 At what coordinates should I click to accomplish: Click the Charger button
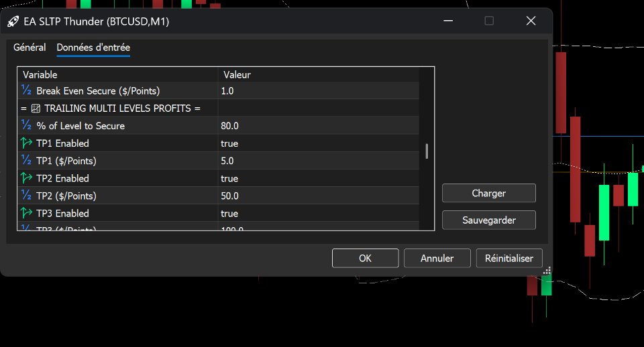pos(489,193)
